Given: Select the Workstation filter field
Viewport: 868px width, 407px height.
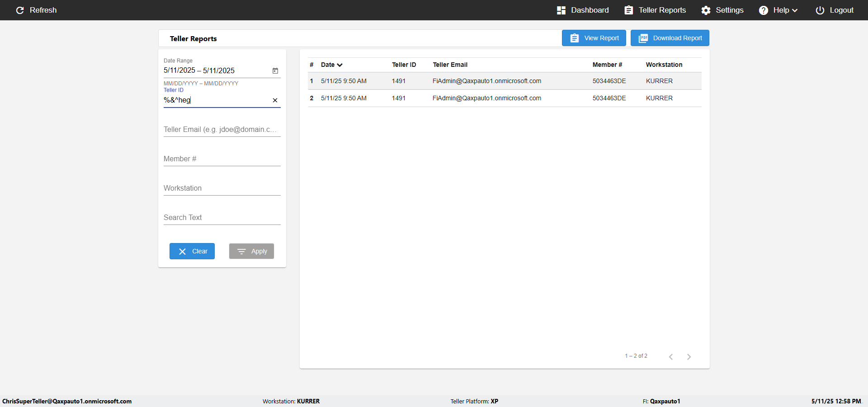Looking at the screenshot, I should (222, 188).
